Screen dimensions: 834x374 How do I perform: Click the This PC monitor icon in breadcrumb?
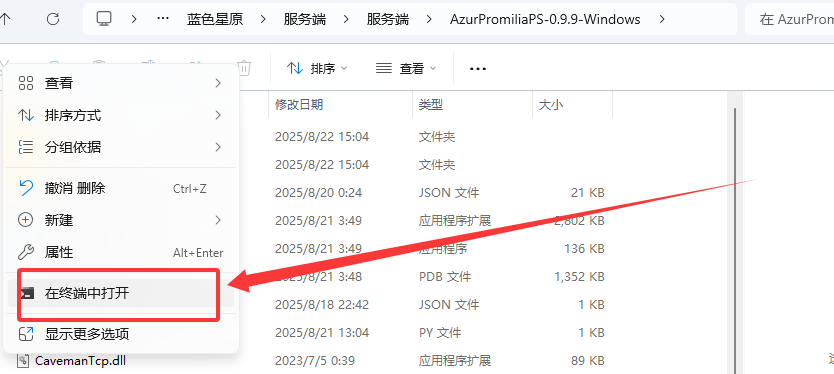[104, 19]
